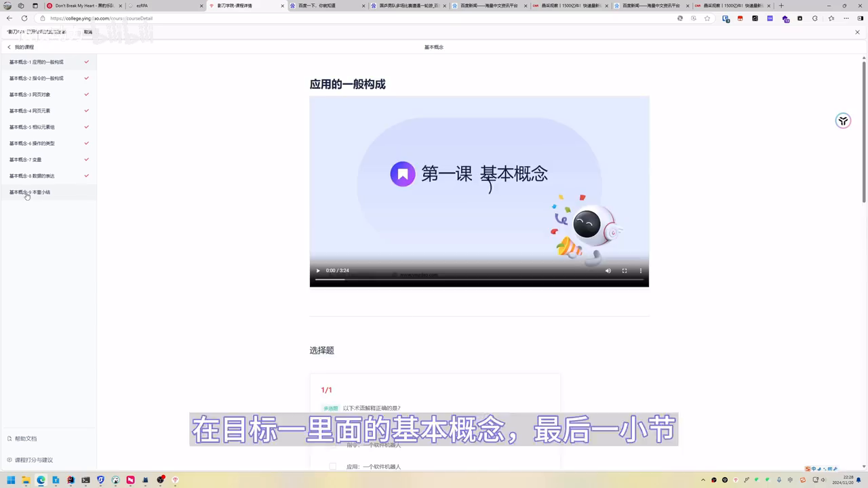Switch to 'Don't Break My Heart' tab
The height and width of the screenshot is (488, 868).
coord(81,5)
